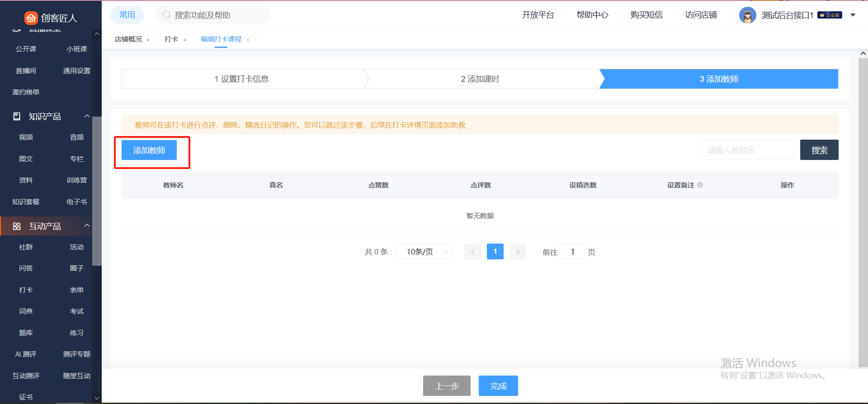This screenshot has height=404, width=868.
Task: Click the 请输入教师名 search field
Action: pyautogui.click(x=746, y=150)
